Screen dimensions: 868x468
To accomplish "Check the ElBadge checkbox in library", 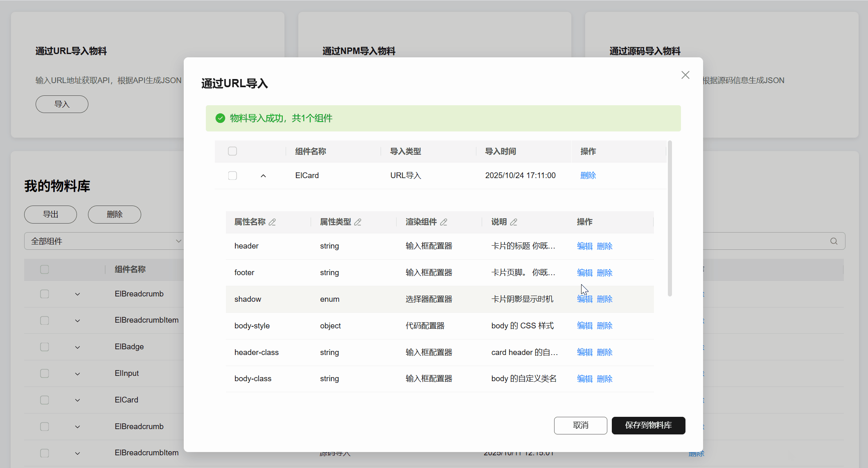I will 45,347.
